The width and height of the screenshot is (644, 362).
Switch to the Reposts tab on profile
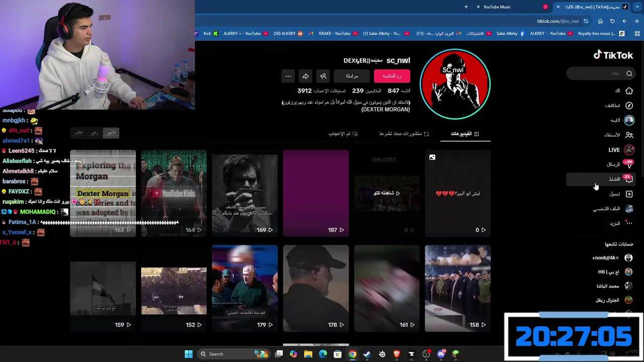405,134
